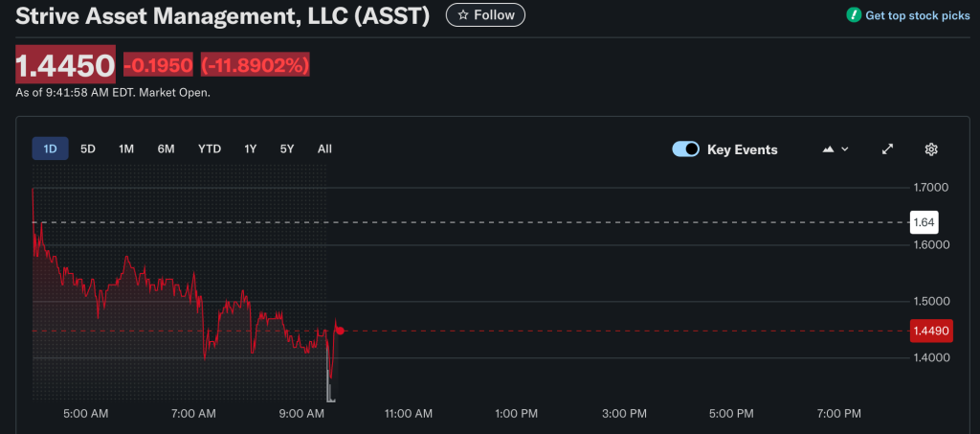Toggle the Key Events switch
The height and width of the screenshot is (434, 980).
tap(685, 149)
